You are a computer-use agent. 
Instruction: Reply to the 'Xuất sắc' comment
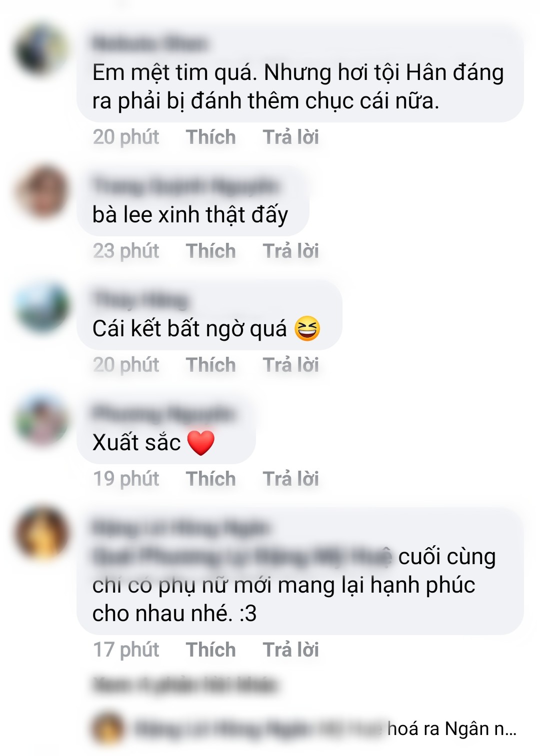[290, 479]
